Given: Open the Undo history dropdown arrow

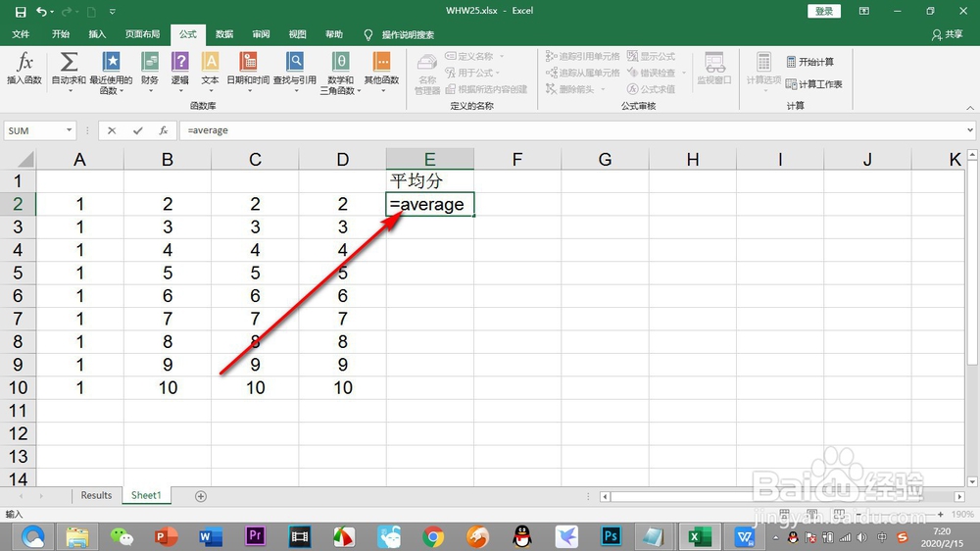Looking at the screenshot, I should pos(52,11).
